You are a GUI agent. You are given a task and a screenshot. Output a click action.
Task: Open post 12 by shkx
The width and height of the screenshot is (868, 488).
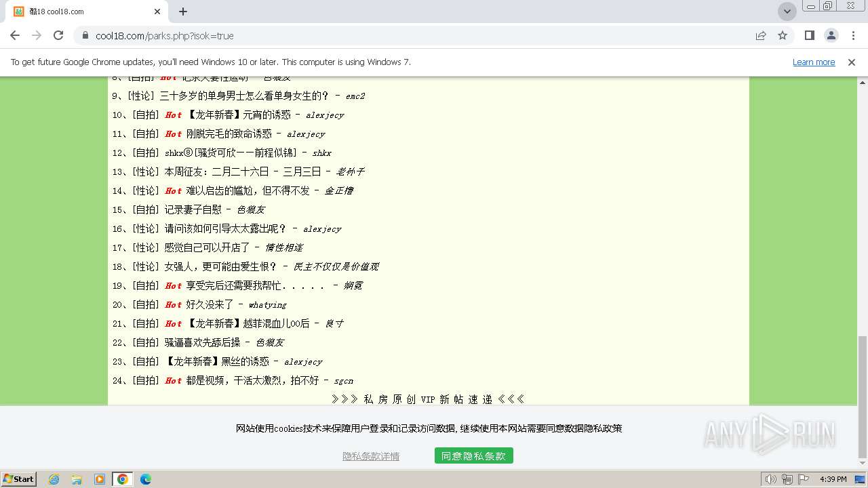coord(231,153)
